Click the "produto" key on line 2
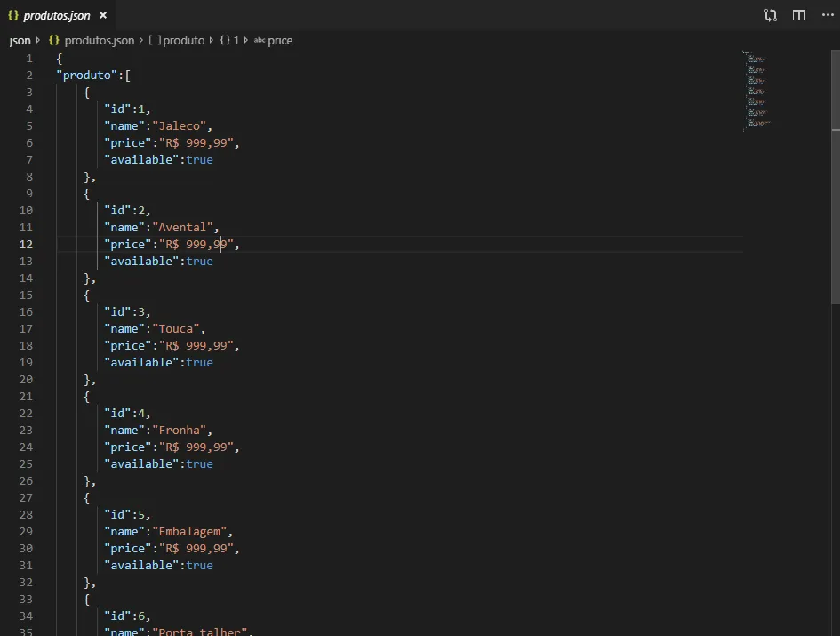 (x=87, y=76)
